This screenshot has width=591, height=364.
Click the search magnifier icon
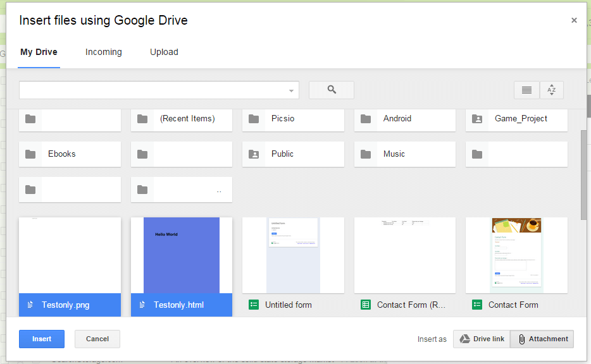coord(331,89)
